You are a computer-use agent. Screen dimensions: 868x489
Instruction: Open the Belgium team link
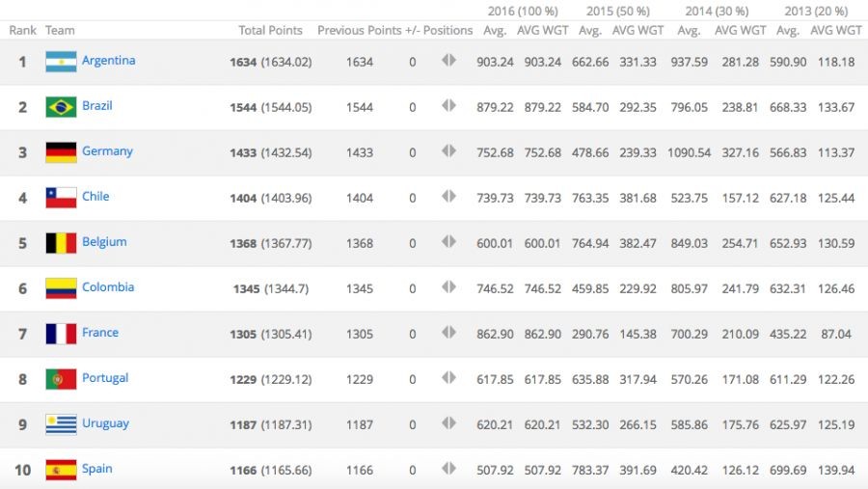(104, 242)
